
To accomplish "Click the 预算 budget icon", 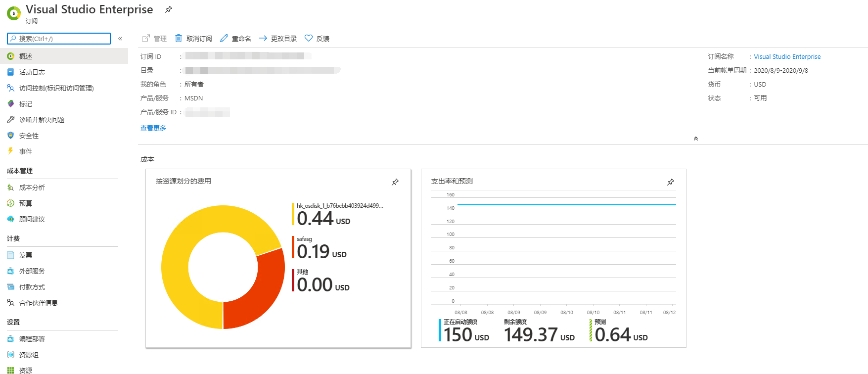I will [10, 203].
